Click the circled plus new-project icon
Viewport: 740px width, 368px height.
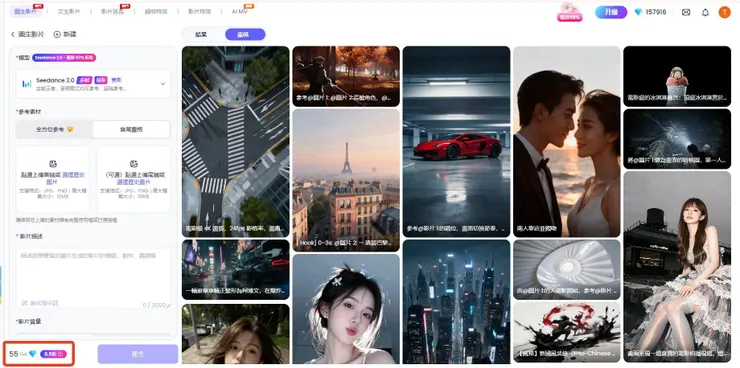[x=57, y=34]
